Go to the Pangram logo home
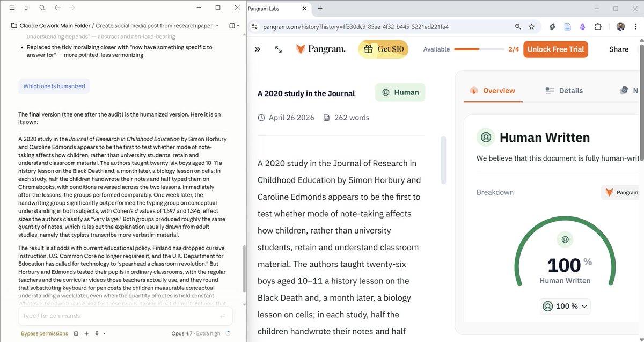Image resolution: width=644 pixels, height=342 pixels. pos(320,49)
